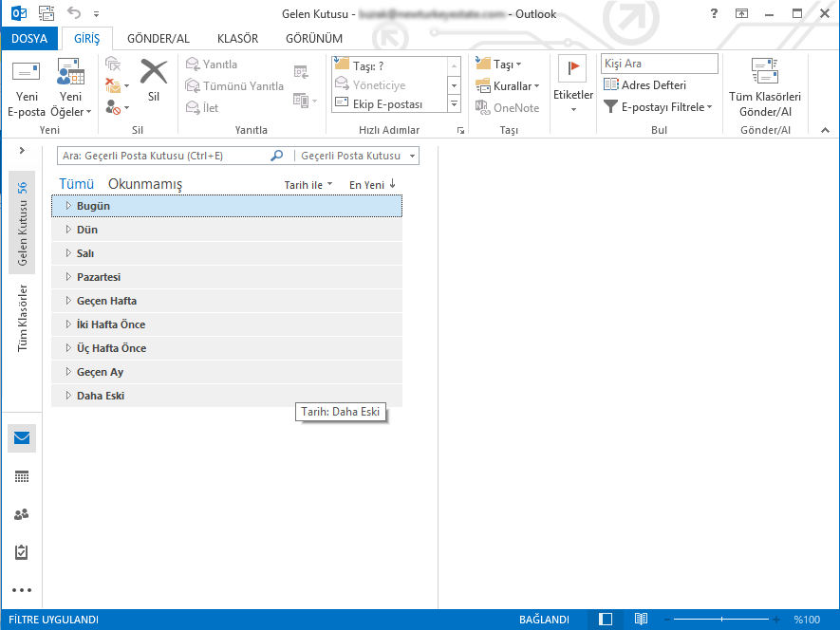Adjust the zoom slider

[721, 620]
